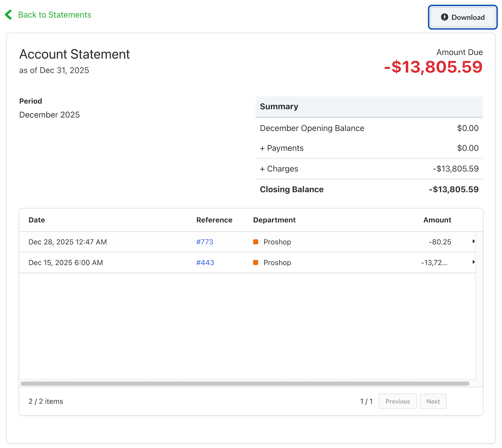
Task: Open reference link #773
Action: (205, 242)
